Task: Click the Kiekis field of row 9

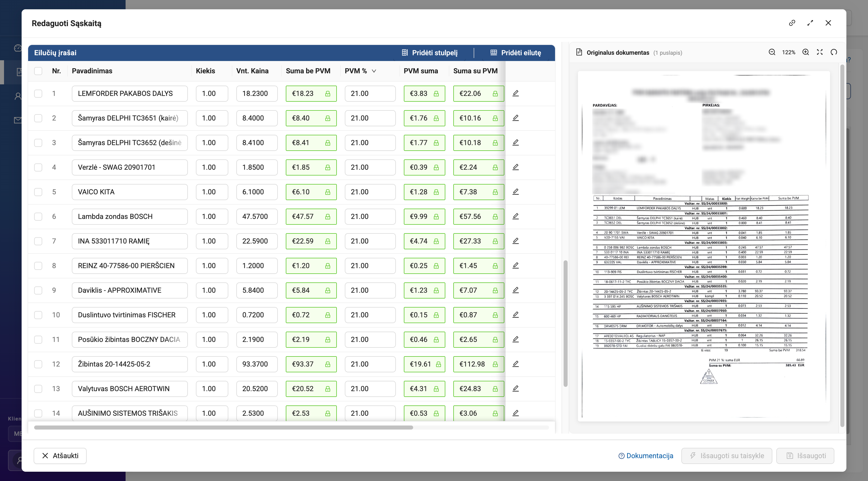Action: [x=212, y=290]
